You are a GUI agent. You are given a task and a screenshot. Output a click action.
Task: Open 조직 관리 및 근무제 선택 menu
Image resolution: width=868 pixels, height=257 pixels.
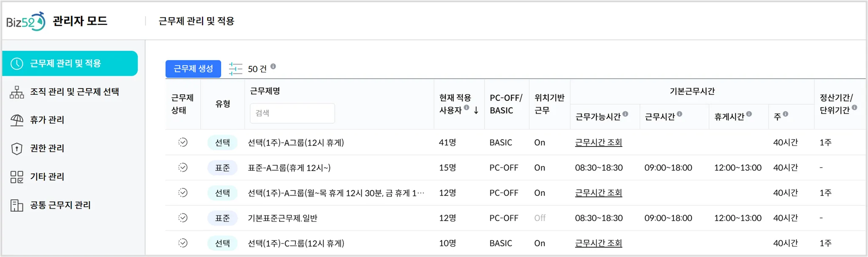[x=74, y=92]
